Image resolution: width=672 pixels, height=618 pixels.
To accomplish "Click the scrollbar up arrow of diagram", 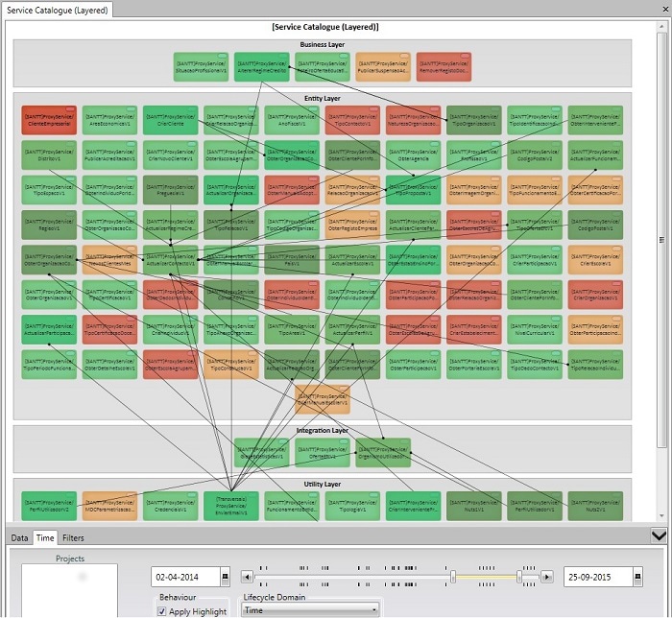I will tap(661, 27).
